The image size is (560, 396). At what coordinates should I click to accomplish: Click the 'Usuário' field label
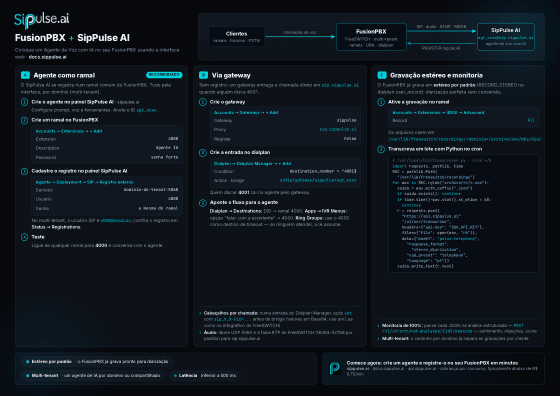(x=44, y=199)
